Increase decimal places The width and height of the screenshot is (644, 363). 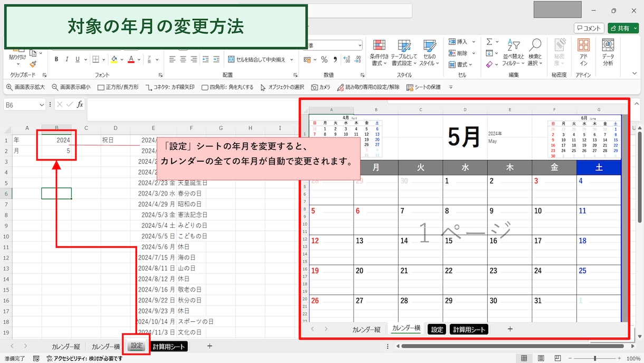pos(347,59)
